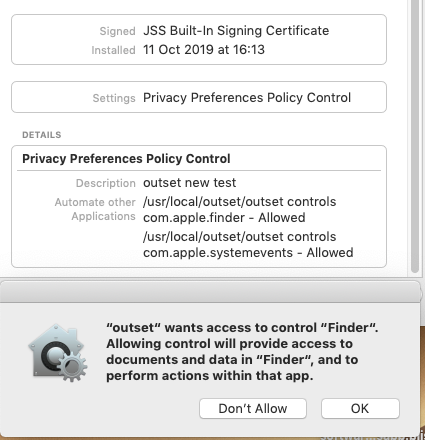Click the Automate other Applications label
This screenshot has height=440, width=425.
coord(95,209)
